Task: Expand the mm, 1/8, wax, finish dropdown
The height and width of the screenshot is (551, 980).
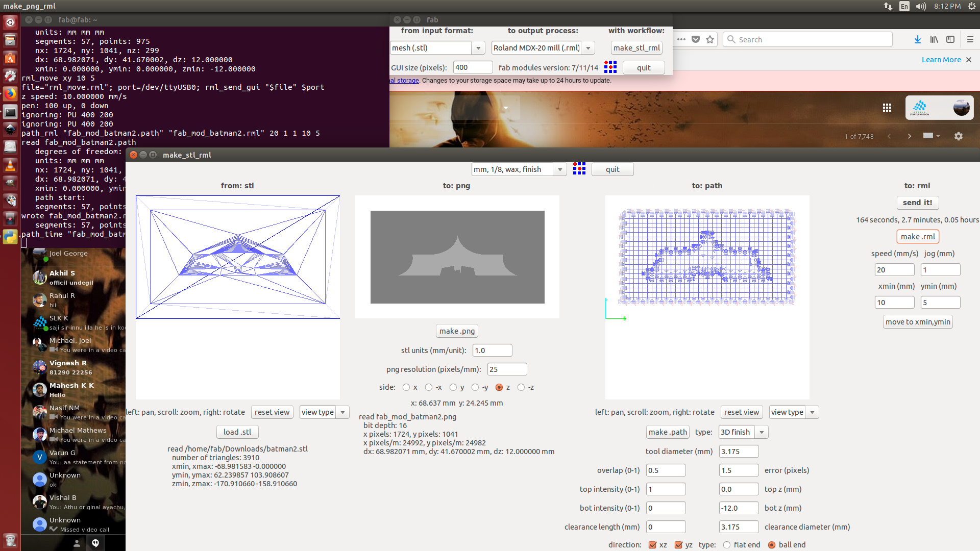Action: click(560, 169)
